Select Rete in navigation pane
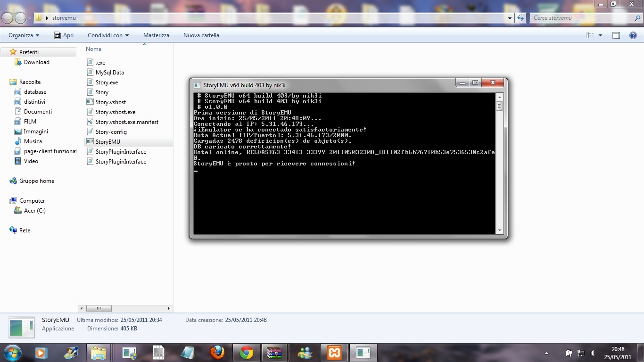The width and height of the screenshot is (644, 362). click(x=25, y=230)
